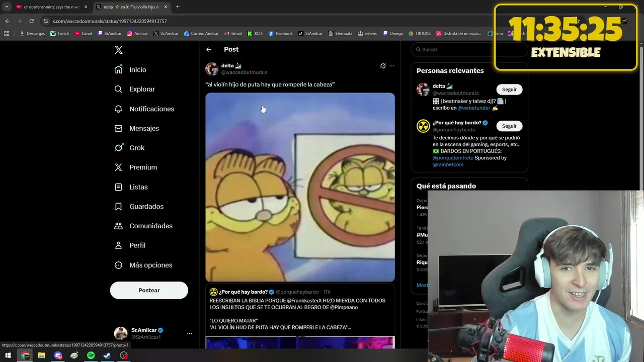
Task: Open the KCIK bookmark
Action: pos(255,34)
